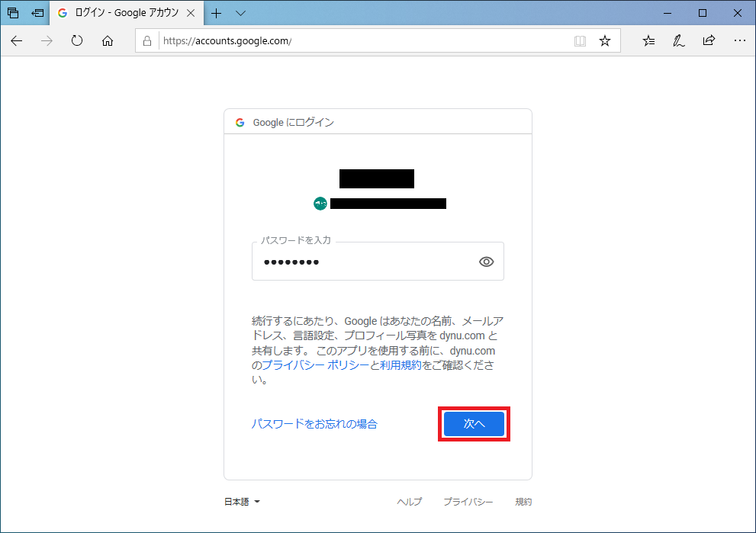Set these tabs aside icon
The width and height of the screenshot is (756, 533).
tap(37, 13)
